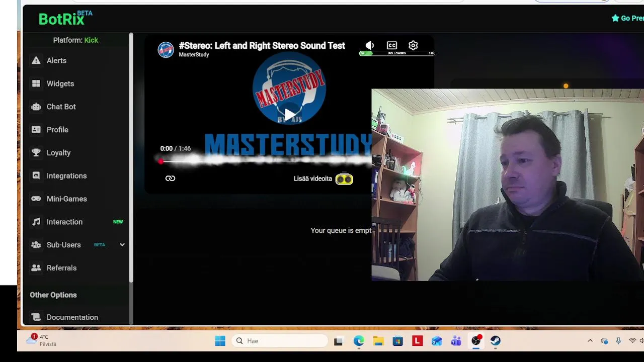
Task: Click the sidebar vertical scrollbar
Action: coord(131,157)
